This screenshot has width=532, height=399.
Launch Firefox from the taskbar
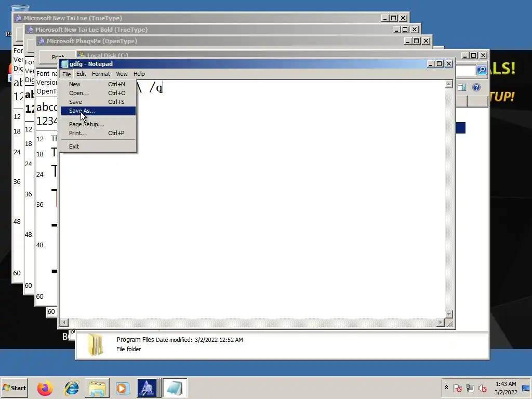click(45, 388)
